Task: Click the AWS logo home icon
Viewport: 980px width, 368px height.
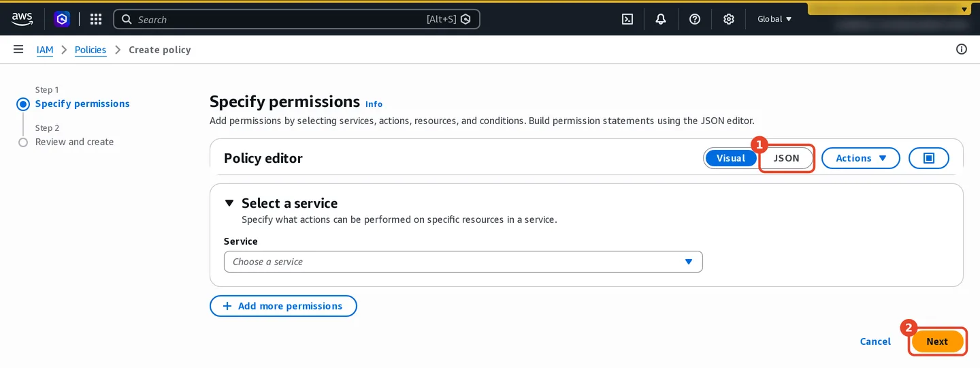Action: tap(22, 19)
